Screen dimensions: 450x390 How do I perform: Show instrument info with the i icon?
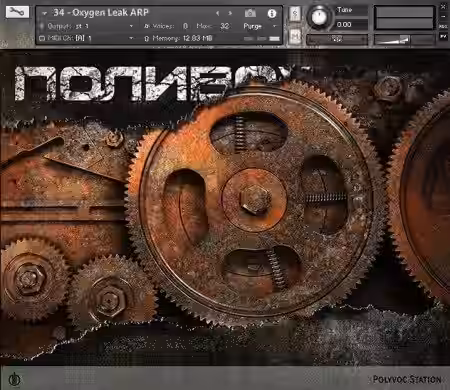(272, 13)
